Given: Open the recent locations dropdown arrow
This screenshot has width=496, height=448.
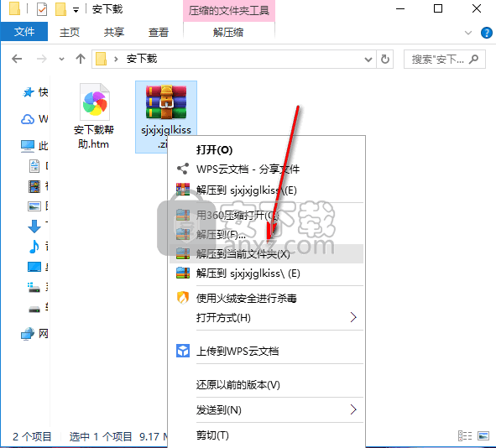Looking at the screenshot, I should pos(61,59).
